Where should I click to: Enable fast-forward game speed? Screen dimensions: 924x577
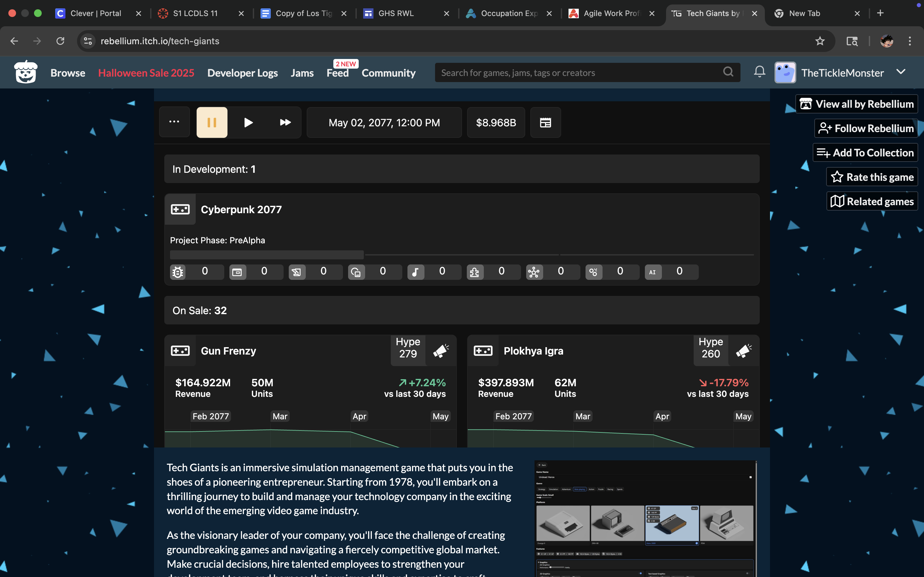(x=285, y=122)
